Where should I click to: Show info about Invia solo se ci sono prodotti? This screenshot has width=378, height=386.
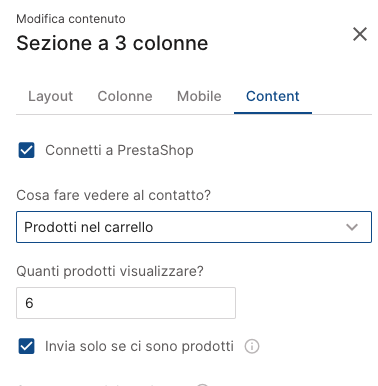coord(252,346)
